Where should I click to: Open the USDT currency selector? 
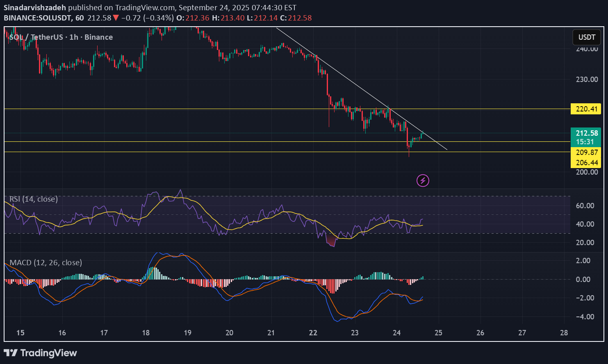[x=587, y=37]
